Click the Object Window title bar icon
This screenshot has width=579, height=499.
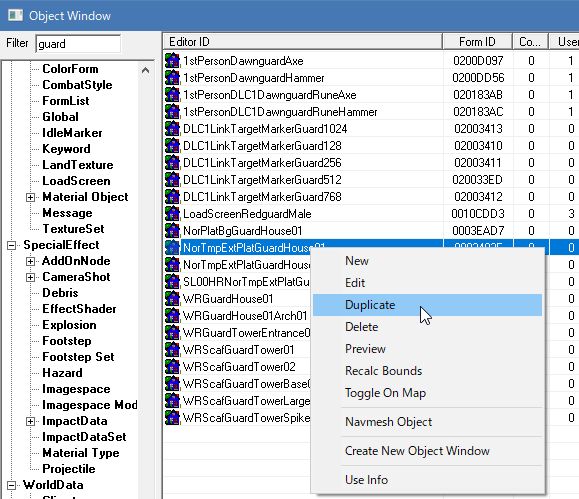tap(16, 16)
